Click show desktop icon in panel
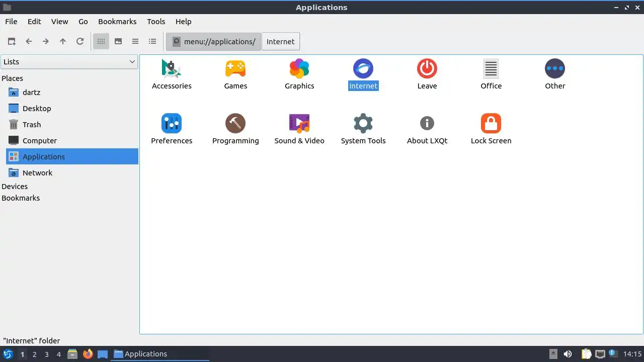The image size is (644, 362). (103, 354)
